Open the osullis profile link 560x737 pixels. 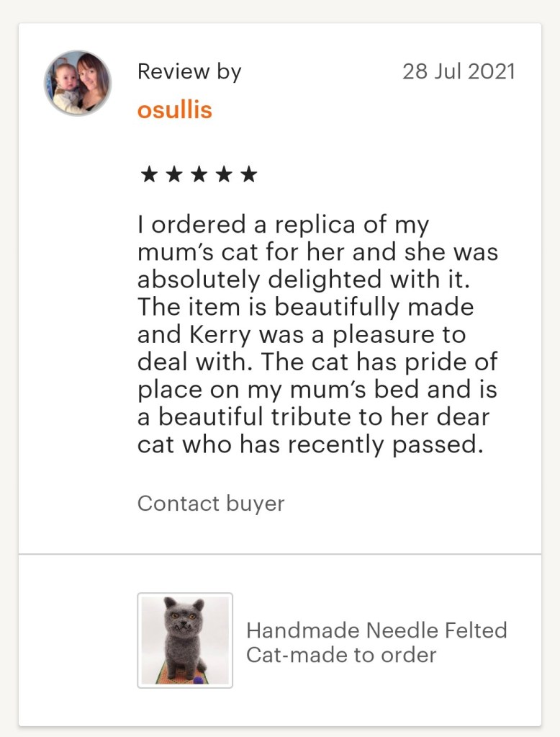174,110
